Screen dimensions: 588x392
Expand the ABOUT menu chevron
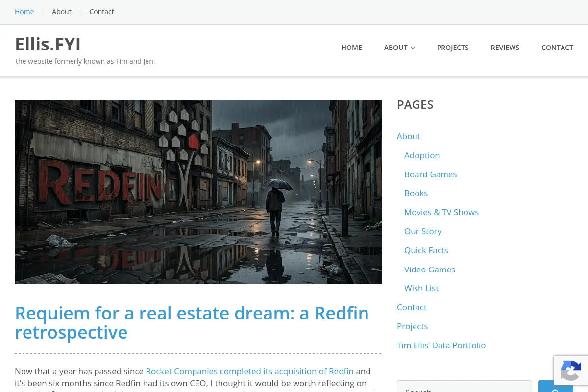coord(413,48)
